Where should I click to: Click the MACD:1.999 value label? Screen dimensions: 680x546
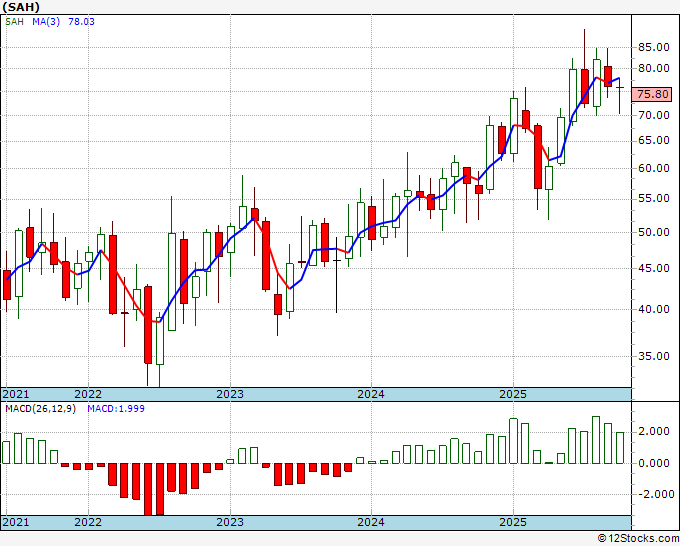coord(116,409)
